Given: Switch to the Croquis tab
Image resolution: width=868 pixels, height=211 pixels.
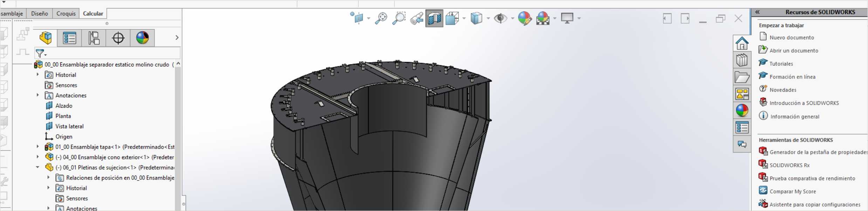Looking at the screenshot, I should click(x=66, y=13).
